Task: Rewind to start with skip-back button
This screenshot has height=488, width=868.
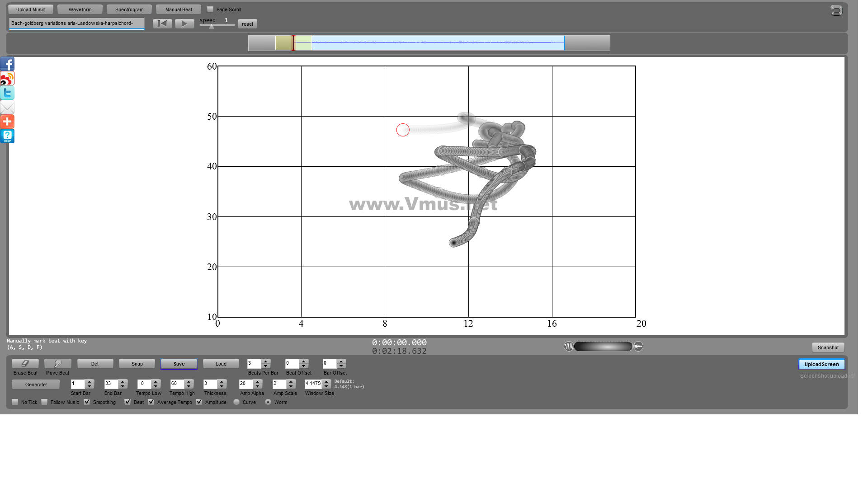Action: 162,23
